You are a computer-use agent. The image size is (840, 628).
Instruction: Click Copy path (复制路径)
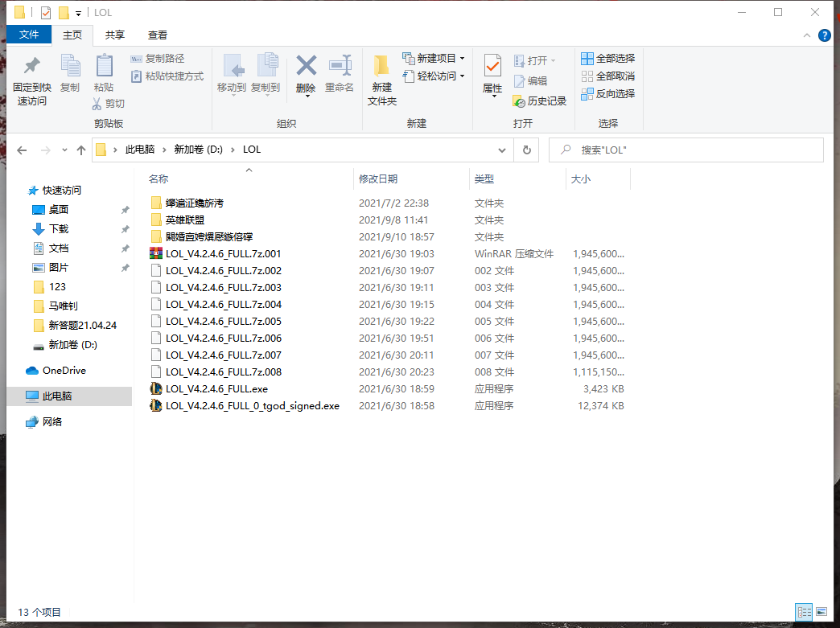[x=158, y=59]
